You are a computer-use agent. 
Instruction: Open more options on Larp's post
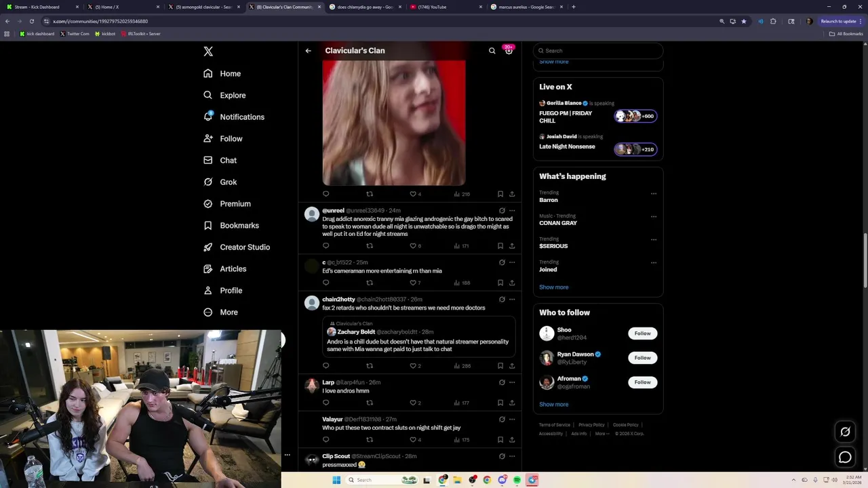512,382
